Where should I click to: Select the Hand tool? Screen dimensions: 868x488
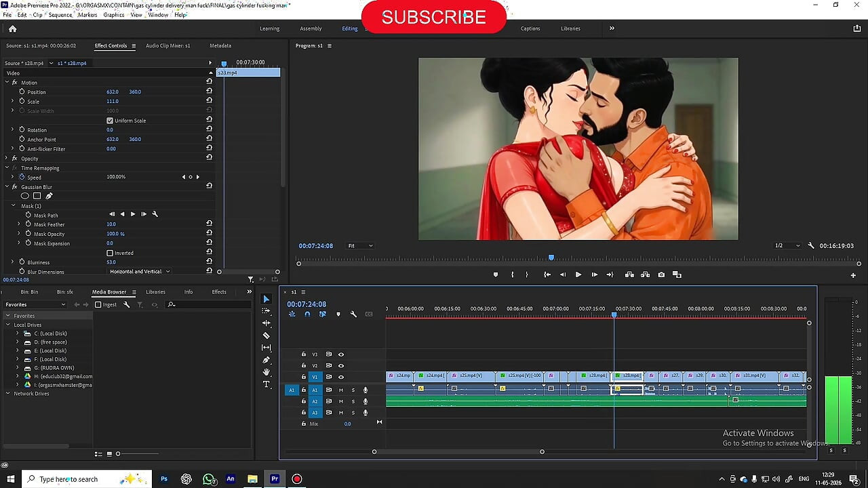pos(266,372)
